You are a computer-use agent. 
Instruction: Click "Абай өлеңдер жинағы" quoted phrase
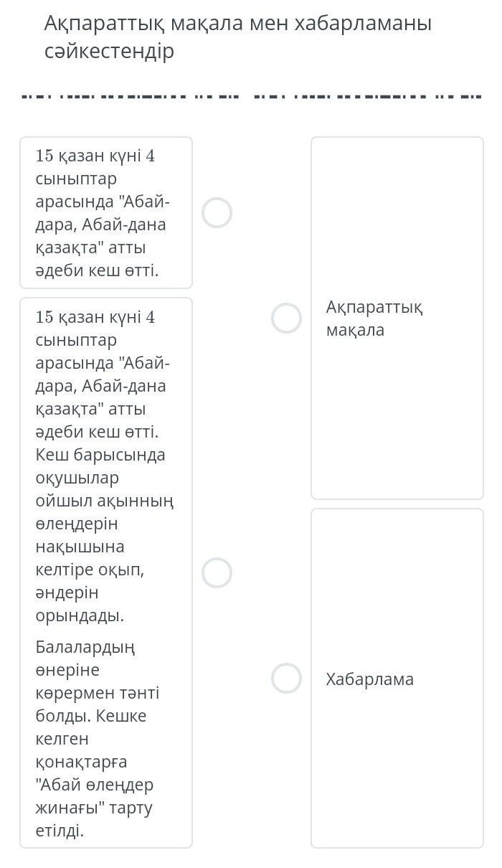(94, 796)
